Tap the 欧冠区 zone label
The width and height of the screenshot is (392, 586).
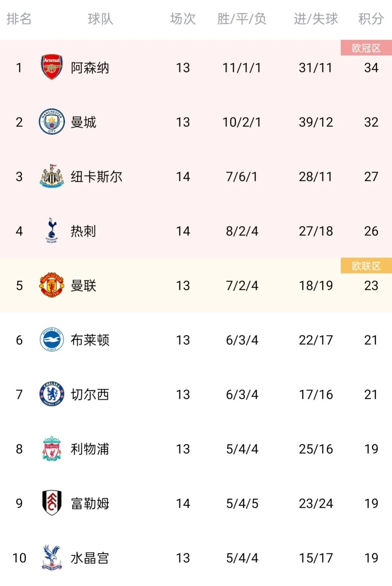pos(366,48)
